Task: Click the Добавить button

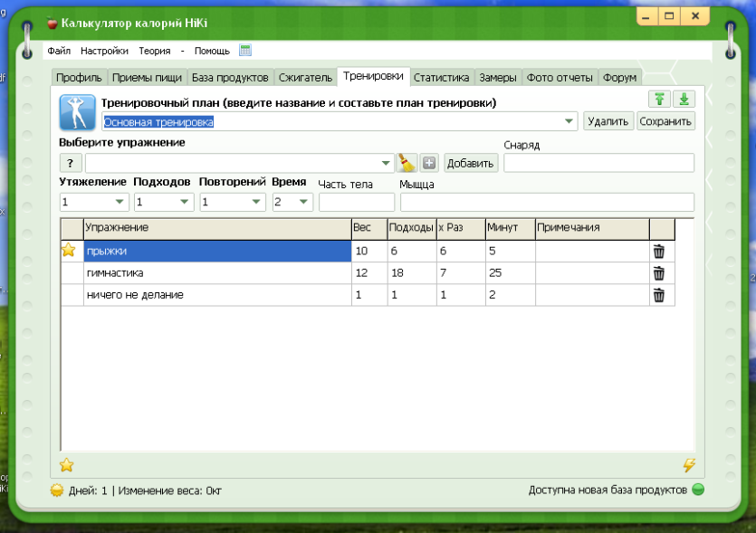Action: coord(470,164)
